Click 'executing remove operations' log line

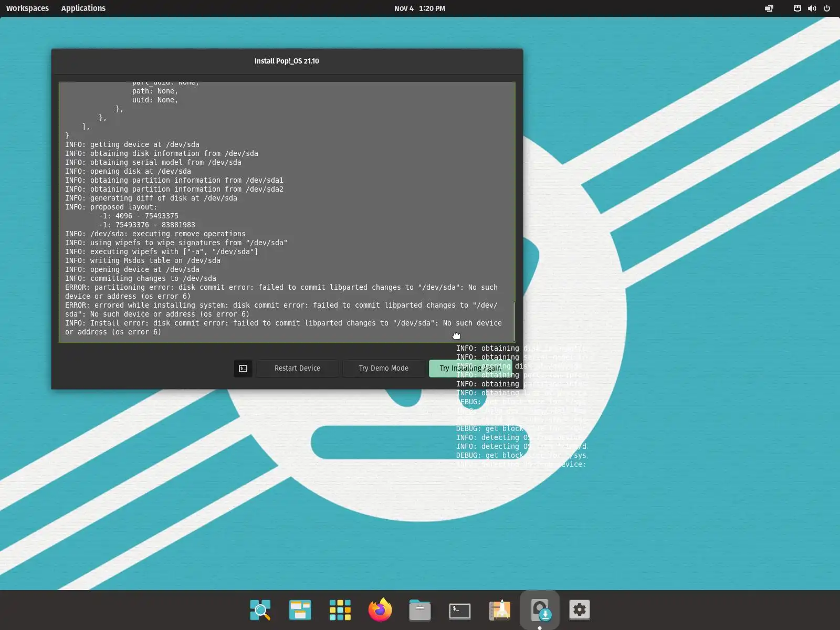[x=155, y=234]
